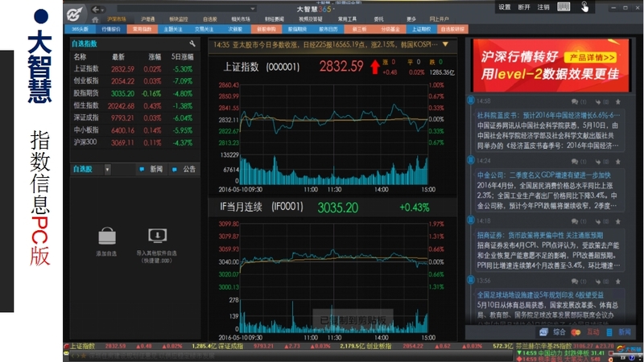Click 注销 to log out

(x=543, y=7)
